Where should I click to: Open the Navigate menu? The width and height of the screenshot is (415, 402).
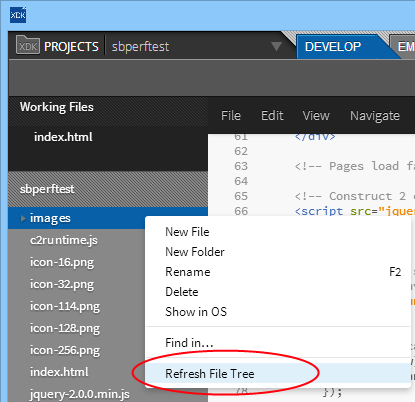pyautogui.click(x=375, y=116)
